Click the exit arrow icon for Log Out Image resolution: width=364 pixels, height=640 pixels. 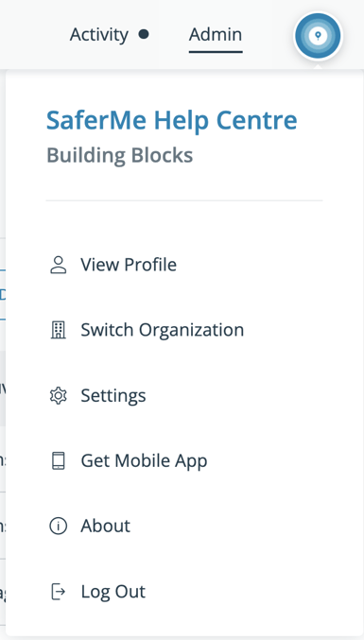(x=58, y=592)
